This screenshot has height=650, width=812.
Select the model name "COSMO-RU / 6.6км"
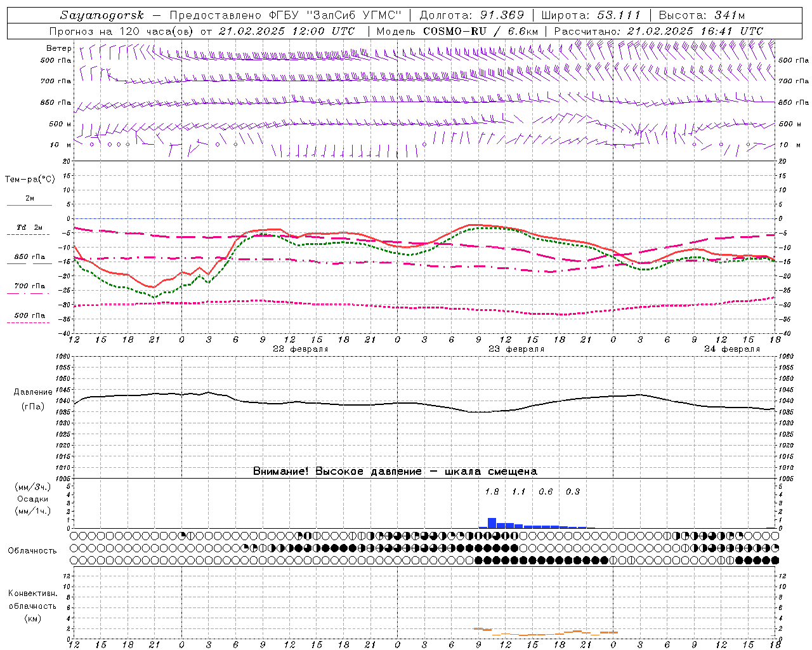coord(481,31)
